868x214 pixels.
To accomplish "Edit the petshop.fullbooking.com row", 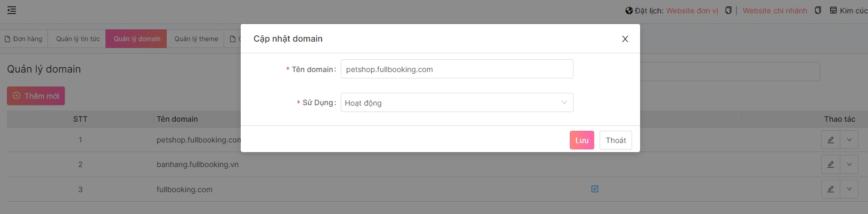I will point(830,140).
